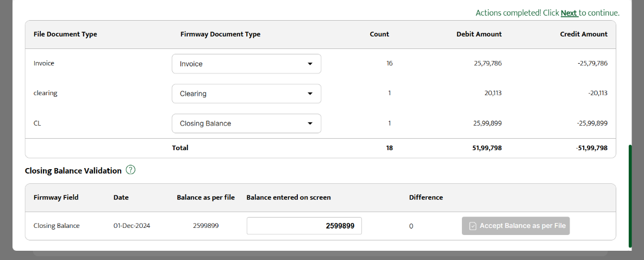Open the Closing Balance type dropdown

[x=246, y=123]
